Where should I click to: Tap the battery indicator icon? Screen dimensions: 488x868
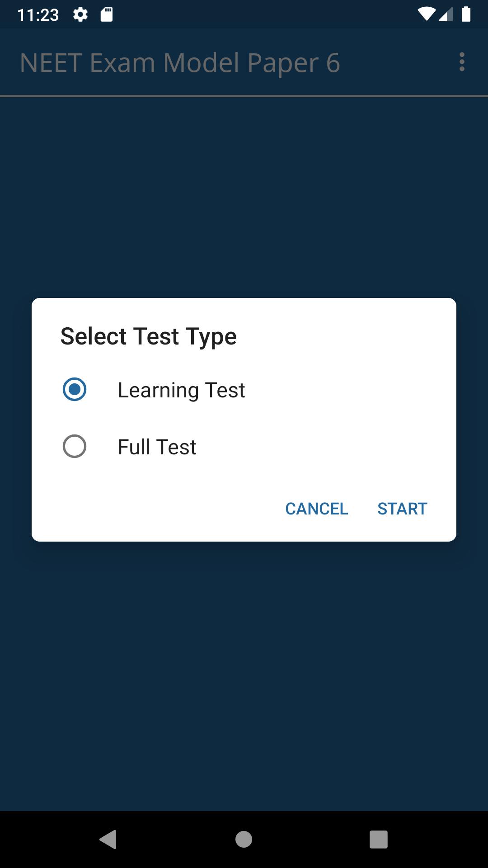click(x=466, y=14)
